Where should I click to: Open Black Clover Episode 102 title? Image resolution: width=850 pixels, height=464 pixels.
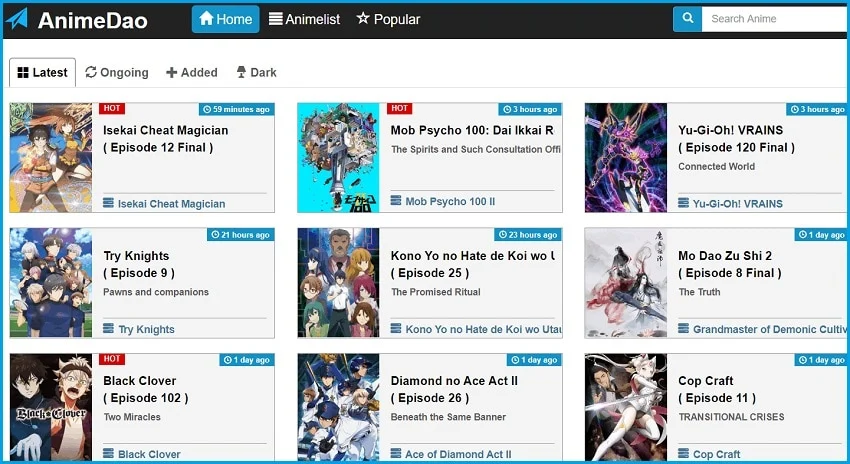146,389
